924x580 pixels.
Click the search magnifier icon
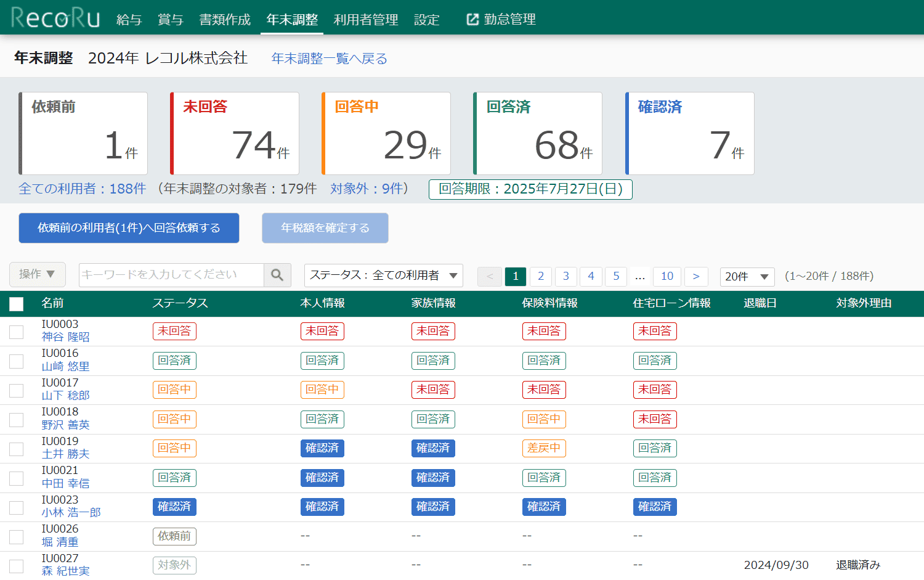click(277, 275)
